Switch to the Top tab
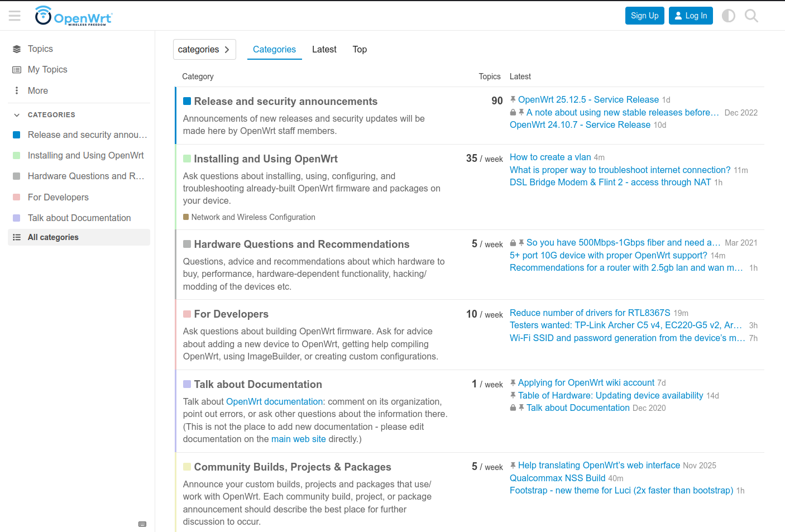This screenshot has height=532, width=785. tap(360, 50)
